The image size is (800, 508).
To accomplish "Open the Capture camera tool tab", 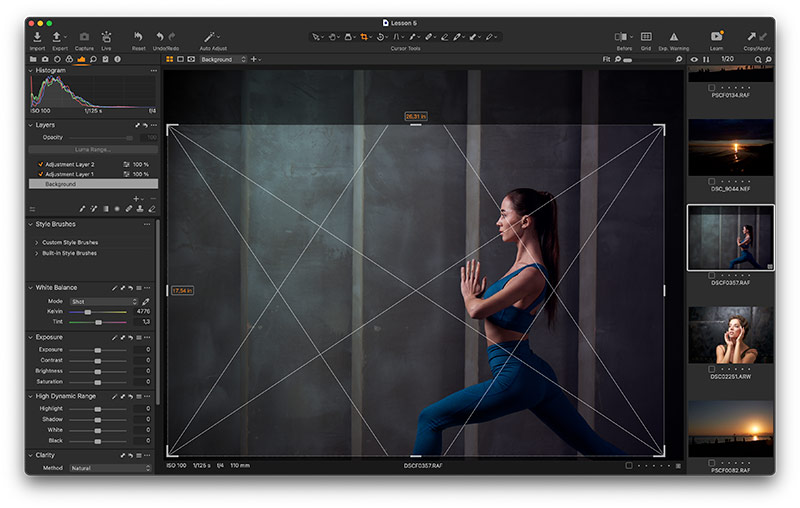I will coord(45,59).
